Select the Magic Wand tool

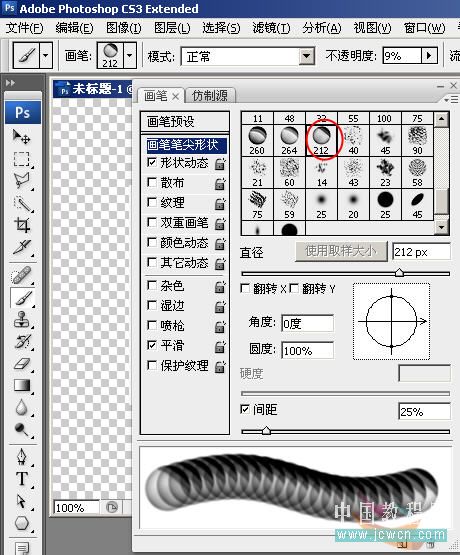coord(22,203)
